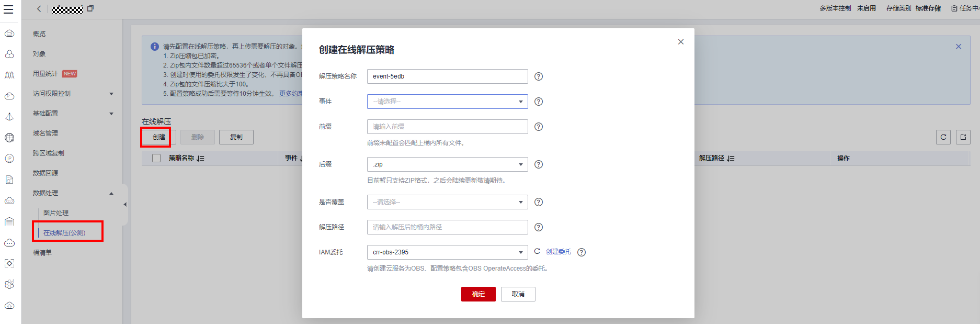Click the globe icon in left strip

click(x=9, y=138)
